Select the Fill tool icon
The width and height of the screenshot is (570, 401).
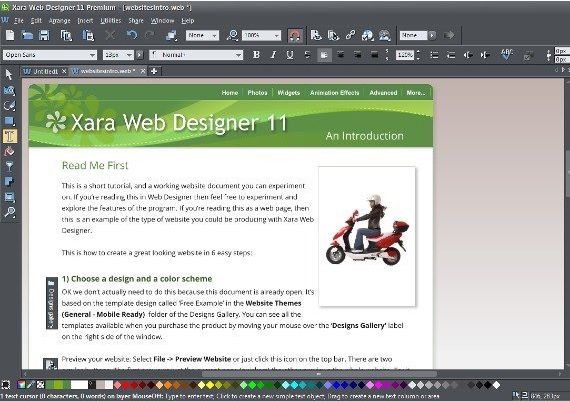[9, 151]
